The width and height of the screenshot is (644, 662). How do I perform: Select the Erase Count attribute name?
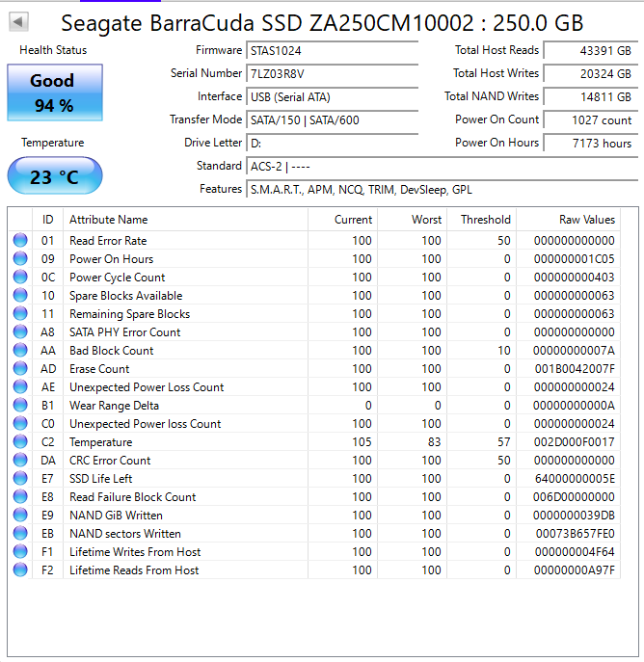(99, 369)
